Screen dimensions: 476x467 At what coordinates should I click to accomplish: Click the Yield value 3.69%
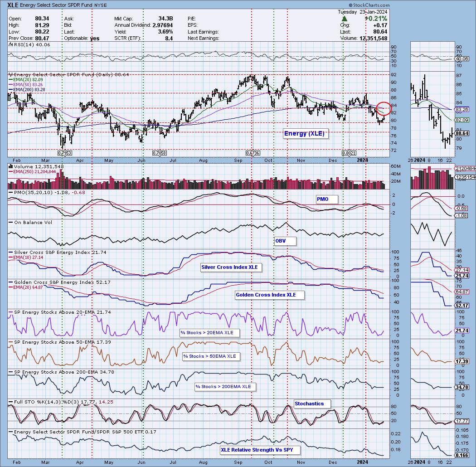pos(165,32)
